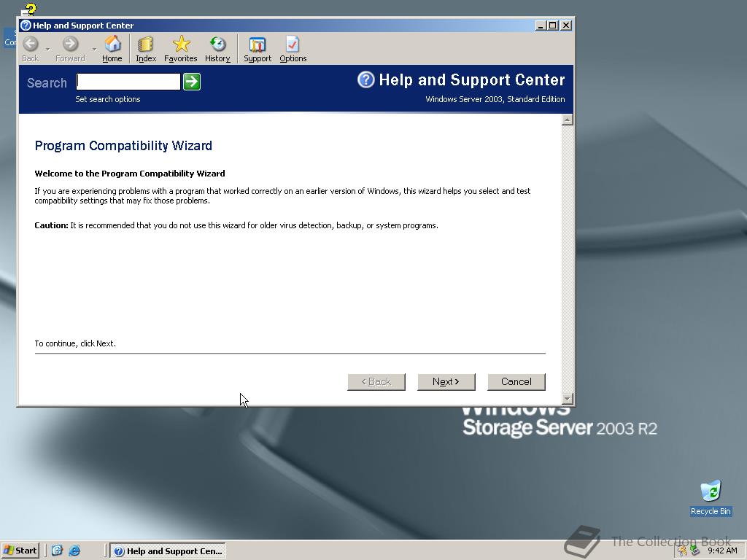Expand the Back history dropdown arrow

click(x=47, y=49)
